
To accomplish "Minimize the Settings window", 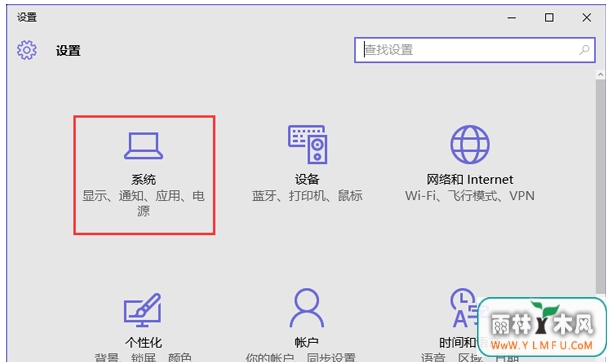I will pos(512,18).
